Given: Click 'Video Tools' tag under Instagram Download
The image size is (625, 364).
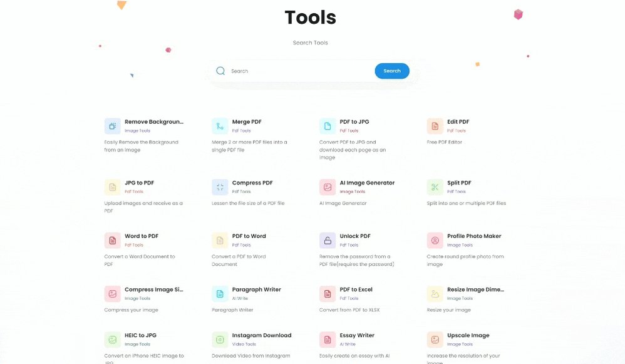Looking at the screenshot, I should point(244,344).
